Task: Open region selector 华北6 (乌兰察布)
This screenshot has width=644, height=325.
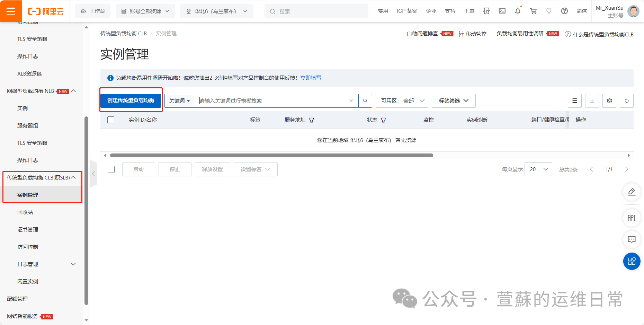Action: (x=217, y=11)
